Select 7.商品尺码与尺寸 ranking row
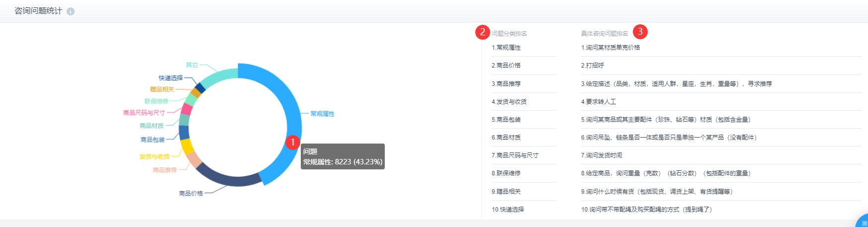Viewport: 868px width, 227px height. pos(515,155)
